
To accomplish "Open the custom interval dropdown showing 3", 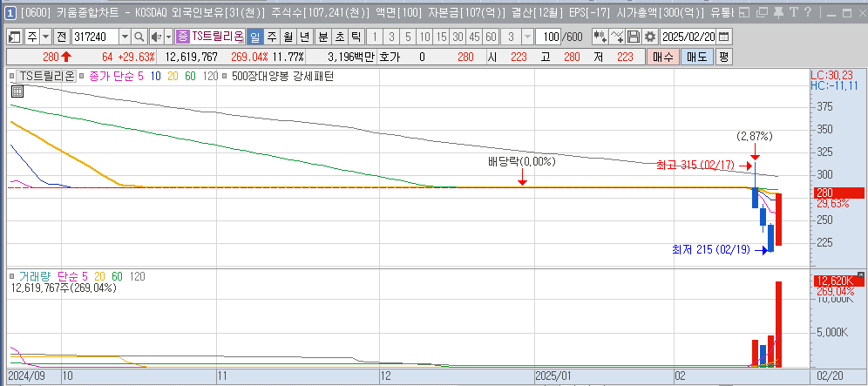I will (527, 37).
